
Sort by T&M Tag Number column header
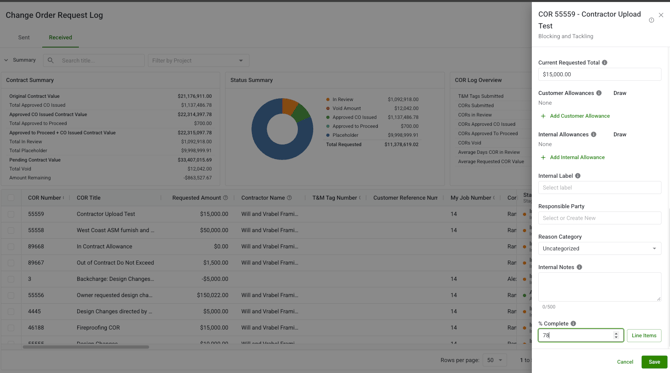[x=335, y=197]
